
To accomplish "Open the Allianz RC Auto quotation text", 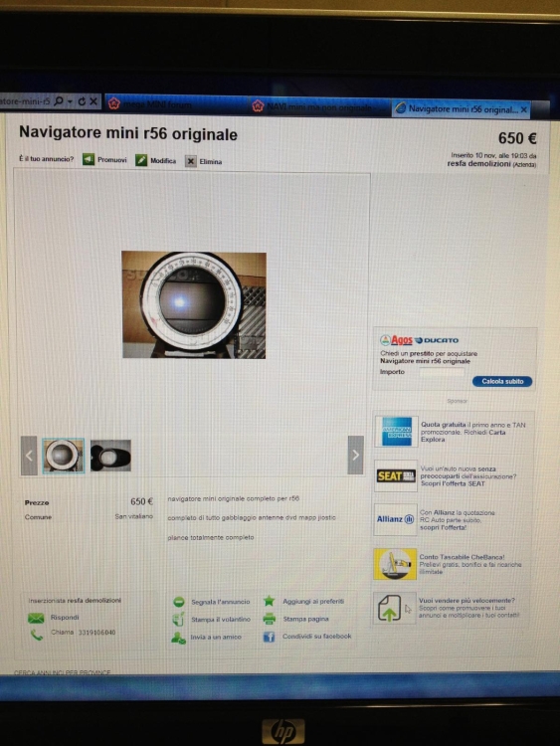I will (458, 520).
